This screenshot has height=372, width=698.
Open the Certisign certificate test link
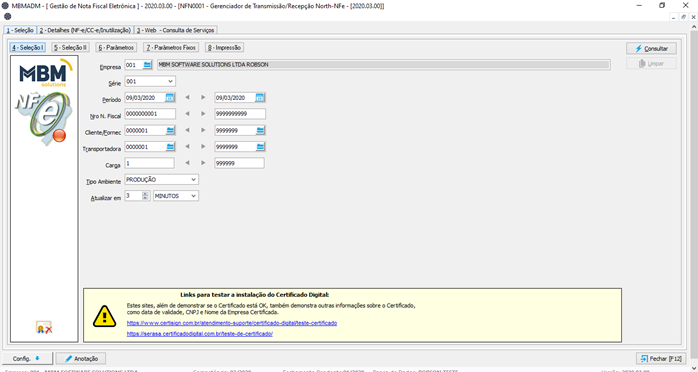(x=231, y=323)
